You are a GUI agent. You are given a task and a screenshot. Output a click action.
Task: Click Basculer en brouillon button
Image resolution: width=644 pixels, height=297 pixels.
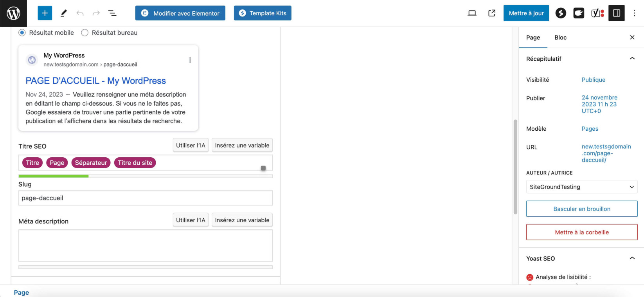(x=582, y=209)
